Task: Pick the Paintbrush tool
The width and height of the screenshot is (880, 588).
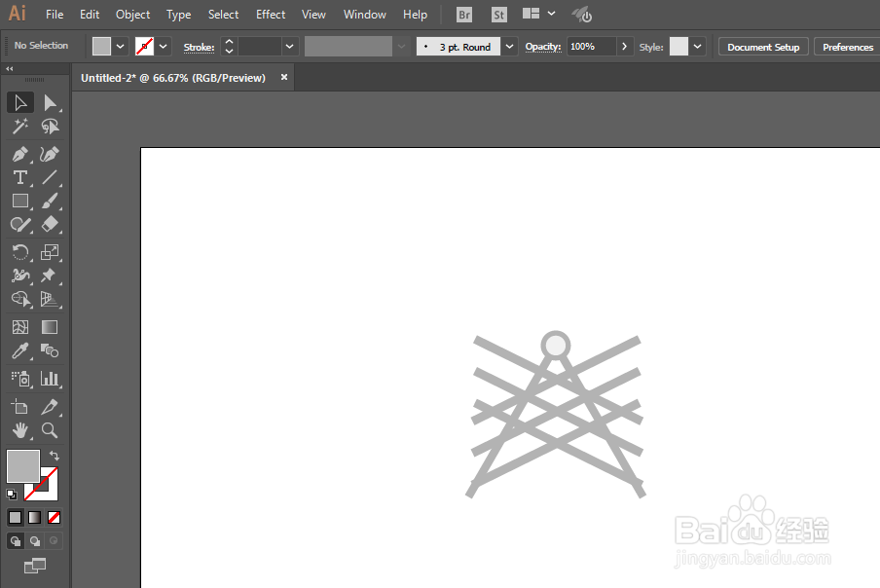Action: [50, 201]
